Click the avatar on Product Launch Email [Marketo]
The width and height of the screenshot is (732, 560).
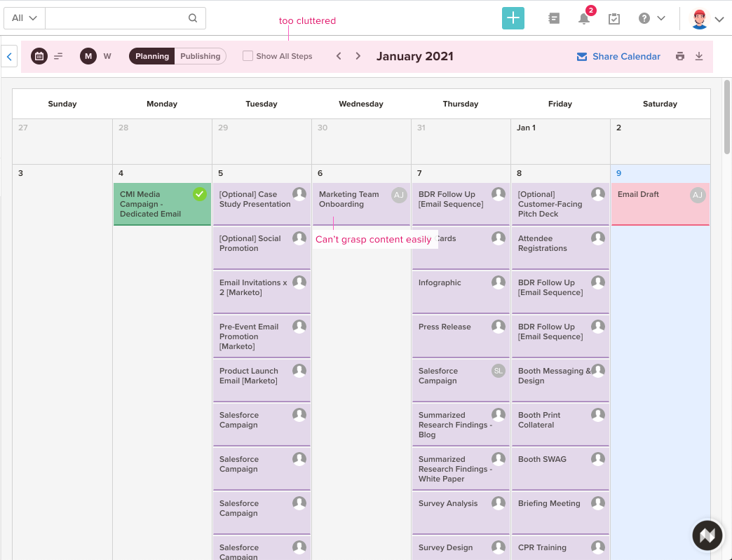point(299,371)
